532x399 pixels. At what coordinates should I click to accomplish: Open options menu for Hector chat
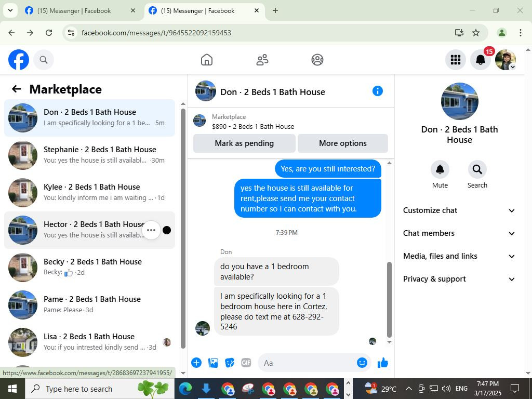[151, 230]
